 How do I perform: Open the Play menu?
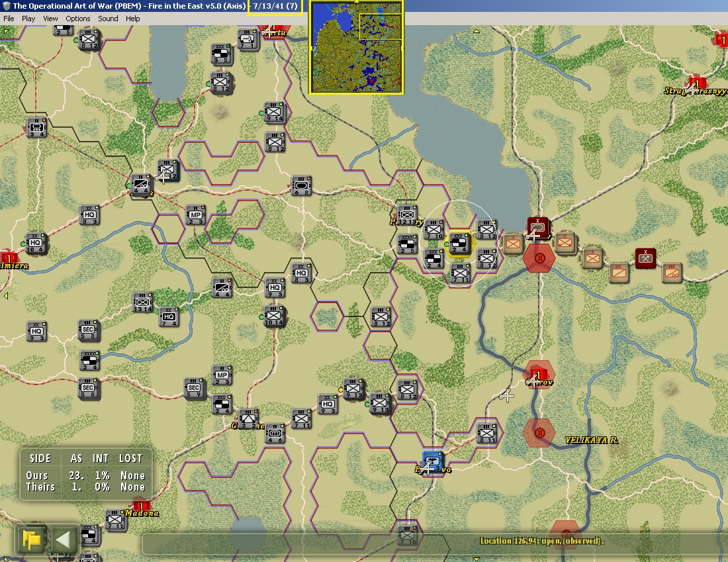[x=28, y=19]
